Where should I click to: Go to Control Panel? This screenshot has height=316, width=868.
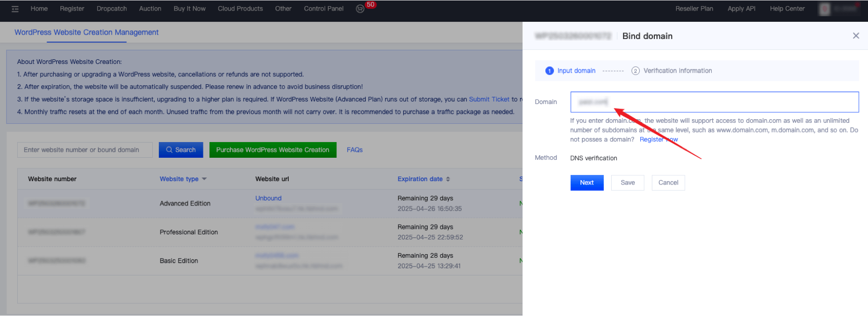[x=324, y=9]
